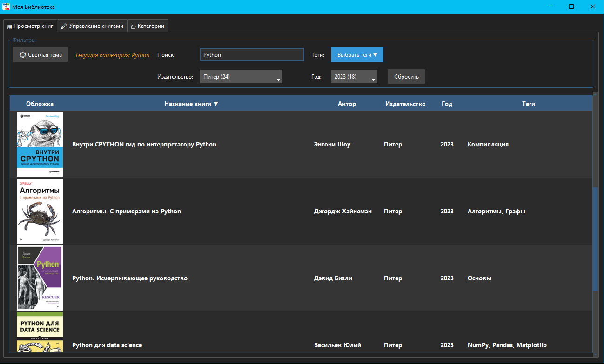This screenshot has height=364, width=604.
Task: Click year 2023 in Дэвид Бизли row
Action: [447, 278]
